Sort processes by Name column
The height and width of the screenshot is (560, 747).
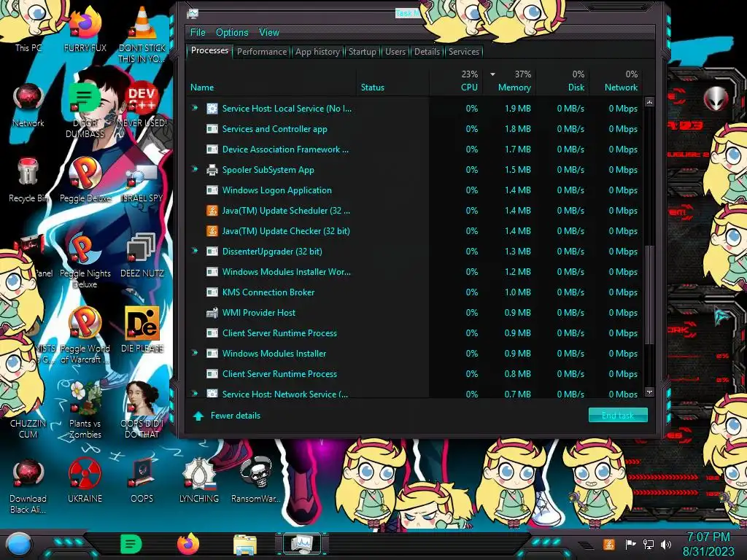[273, 82]
